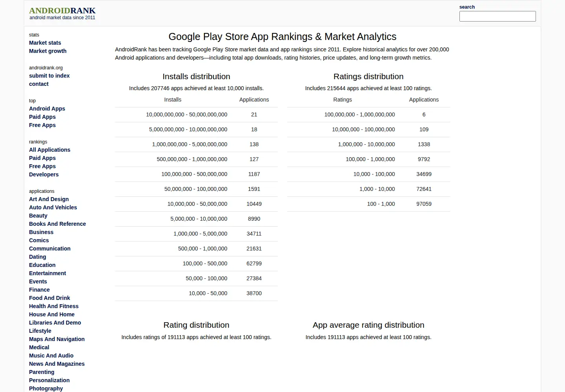Open News And Magazines category

click(57, 364)
